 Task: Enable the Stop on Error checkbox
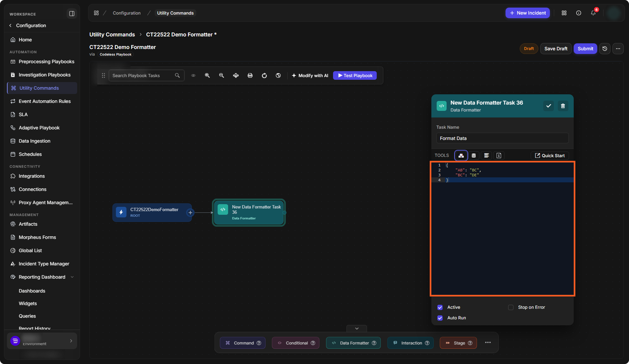[511, 307]
